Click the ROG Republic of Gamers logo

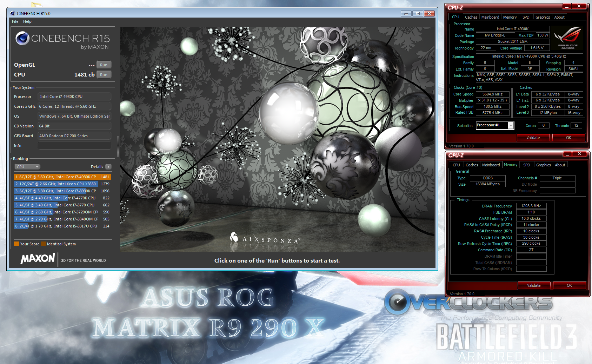[567, 38]
